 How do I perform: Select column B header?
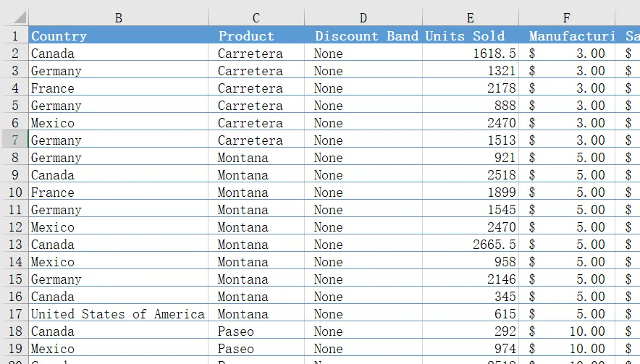coord(118,17)
